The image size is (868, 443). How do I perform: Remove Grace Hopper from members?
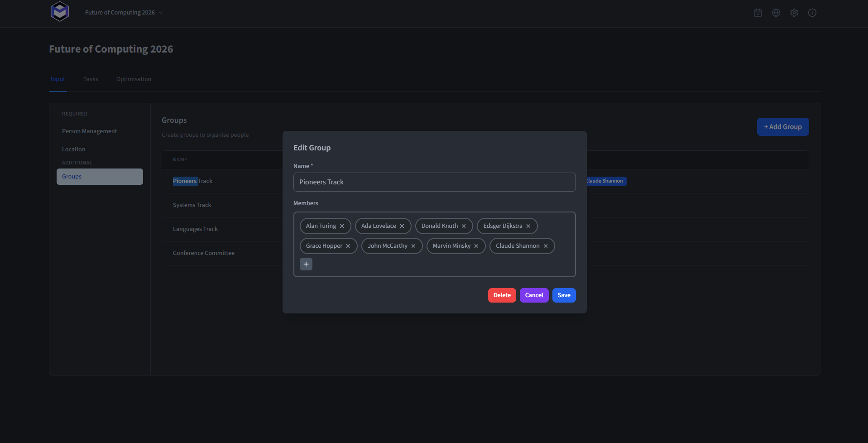[348, 246]
